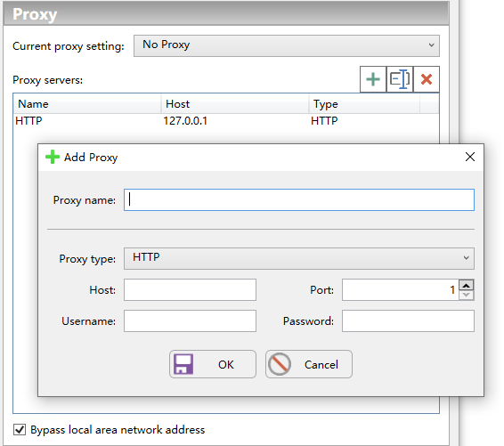This screenshot has width=504, height=446.
Task: Focus the Proxy name text field
Action: (x=299, y=200)
